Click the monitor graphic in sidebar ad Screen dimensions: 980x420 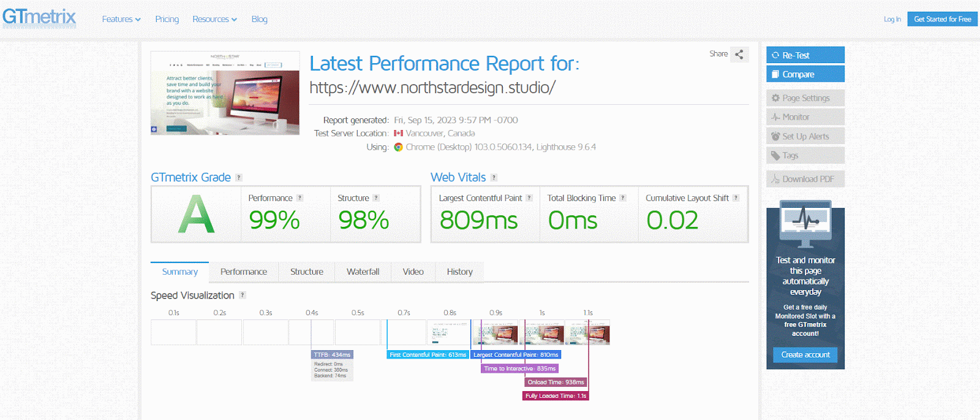click(x=805, y=224)
